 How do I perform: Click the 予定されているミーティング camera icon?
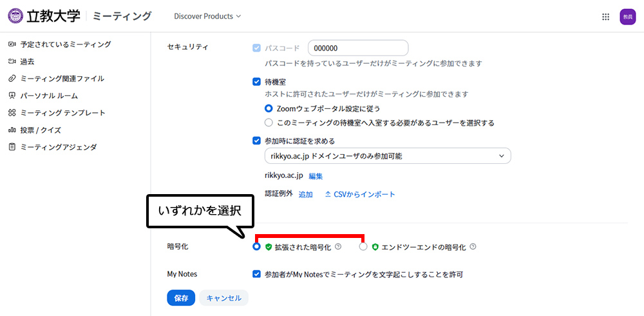tap(12, 44)
